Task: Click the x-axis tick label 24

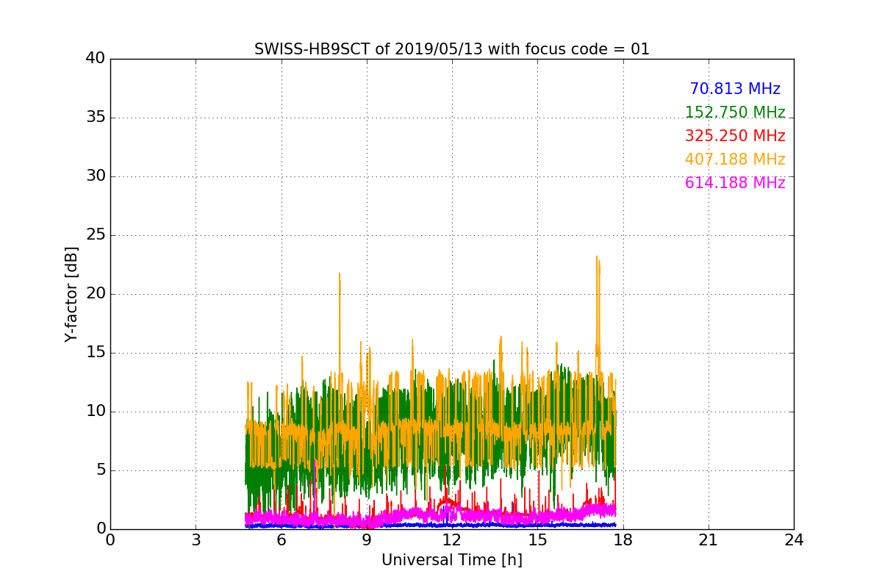Action: [794, 540]
